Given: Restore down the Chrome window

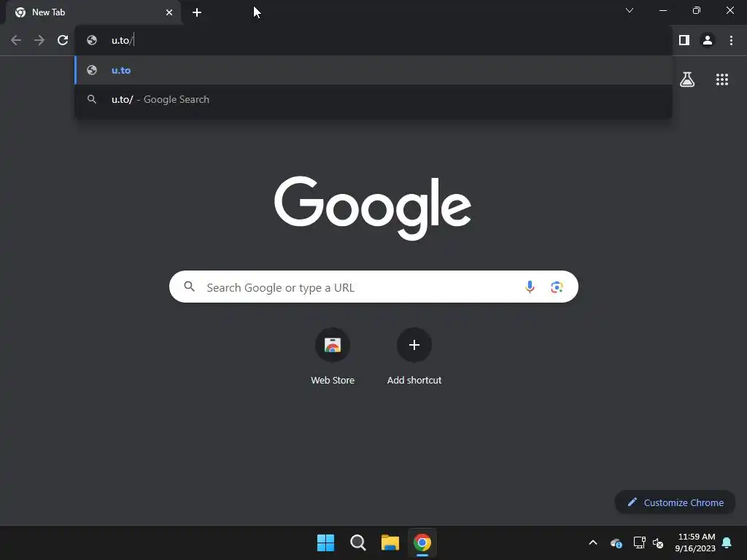Looking at the screenshot, I should 697,10.
